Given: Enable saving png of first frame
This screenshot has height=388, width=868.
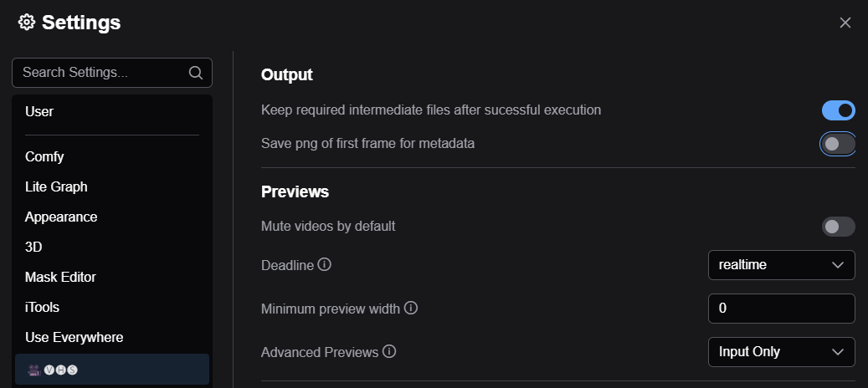Looking at the screenshot, I should coord(838,144).
